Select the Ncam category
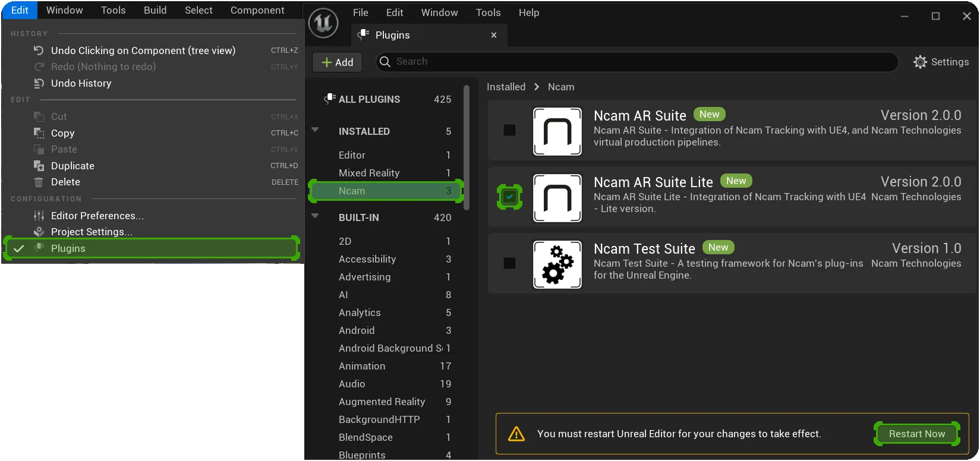 pyautogui.click(x=386, y=191)
